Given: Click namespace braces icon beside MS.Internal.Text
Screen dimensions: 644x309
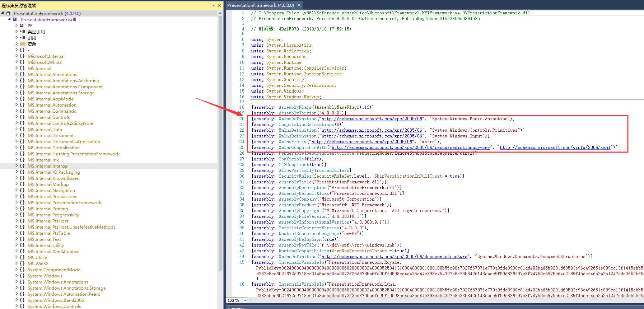Looking at the screenshot, I should pos(22,239).
